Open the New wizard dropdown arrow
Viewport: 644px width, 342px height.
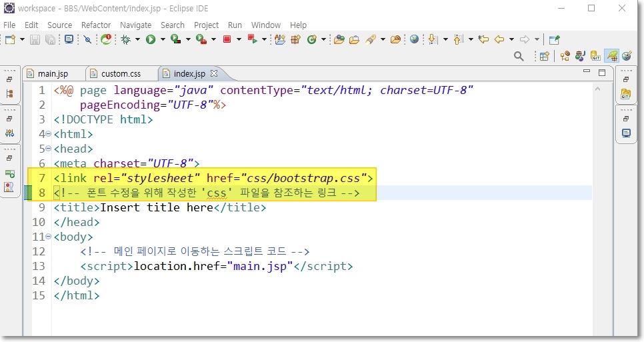[x=22, y=39]
